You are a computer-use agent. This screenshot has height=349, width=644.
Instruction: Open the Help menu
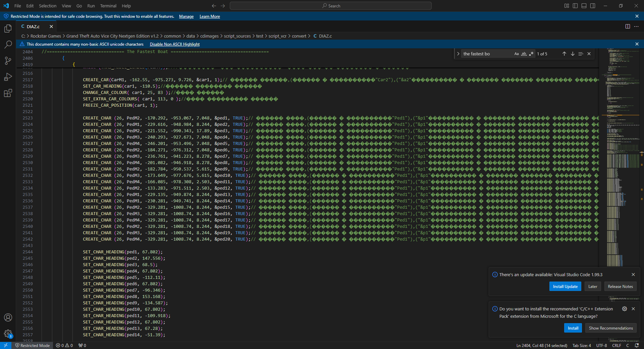pos(126,5)
